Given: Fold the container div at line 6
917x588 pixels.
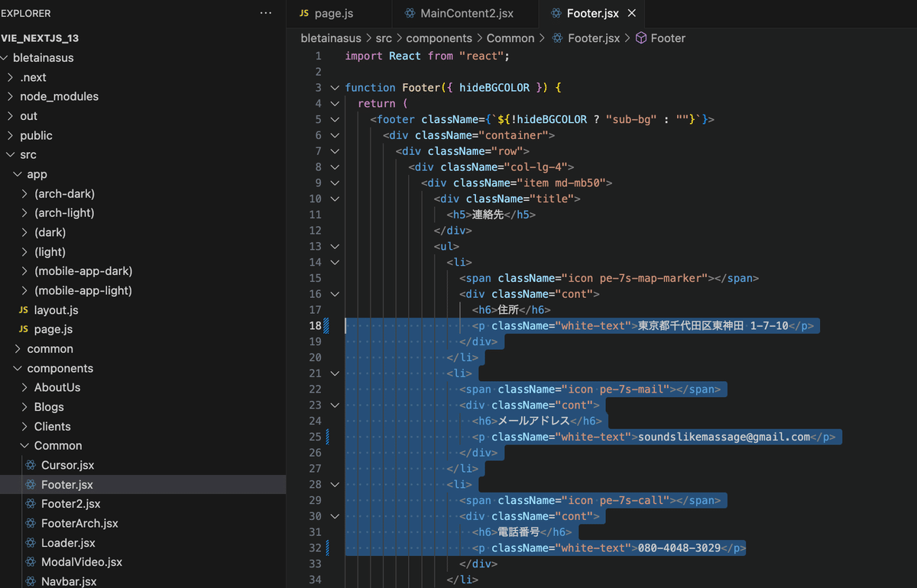Looking at the screenshot, I should (335, 135).
